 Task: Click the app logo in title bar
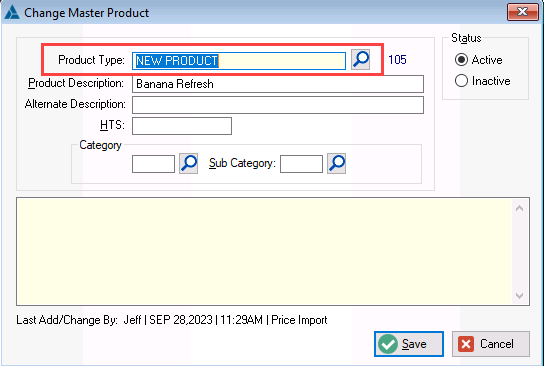(12, 12)
